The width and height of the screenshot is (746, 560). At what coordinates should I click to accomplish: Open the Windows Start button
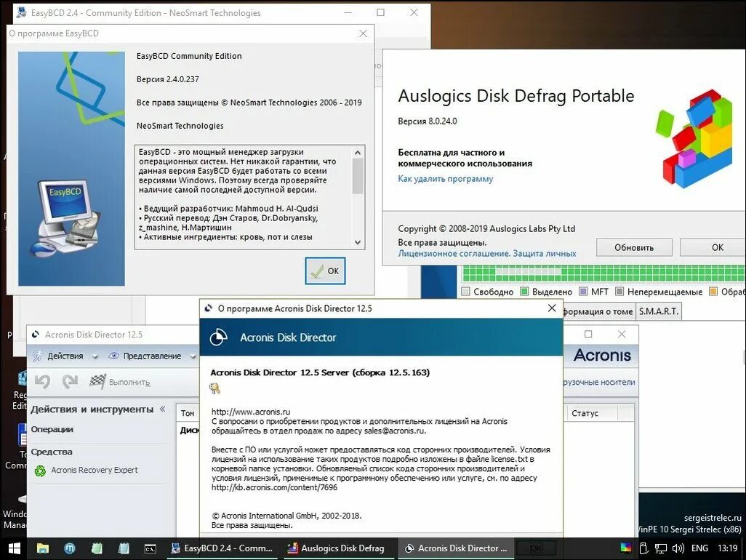(x=14, y=548)
